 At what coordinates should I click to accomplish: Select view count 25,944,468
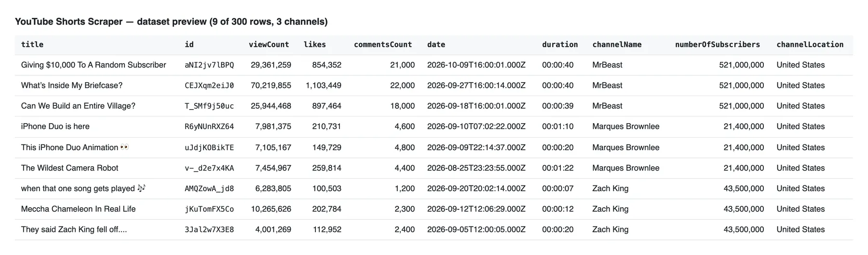click(271, 106)
